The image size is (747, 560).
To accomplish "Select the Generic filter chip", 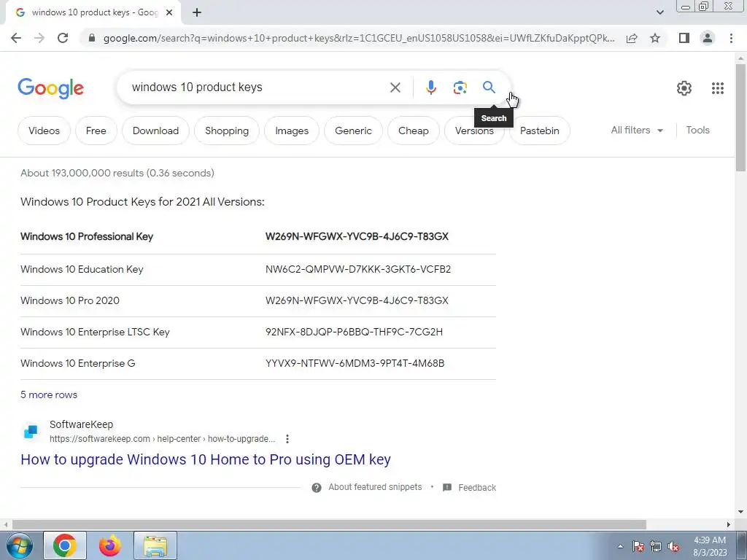I will (x=353, y=131).
